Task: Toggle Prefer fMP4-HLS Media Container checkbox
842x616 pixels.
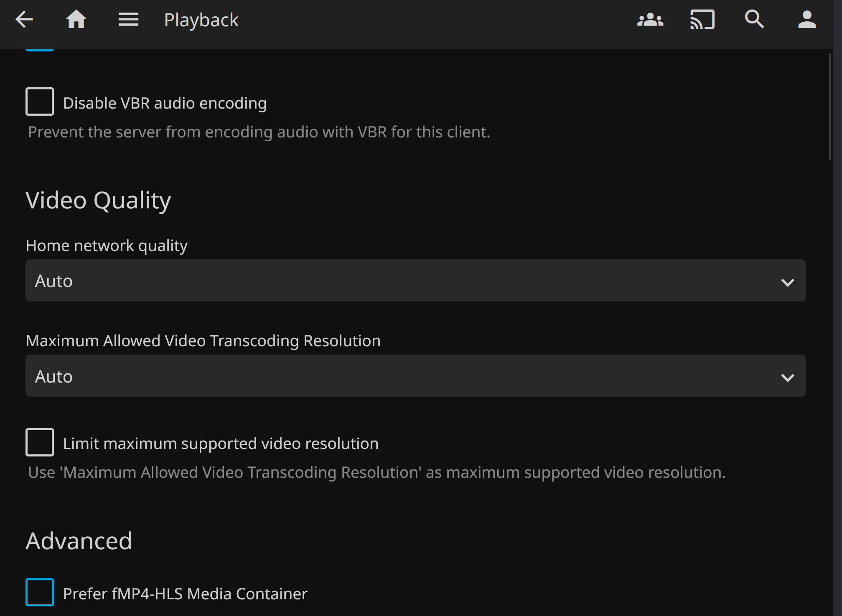Action: point(40,592)
